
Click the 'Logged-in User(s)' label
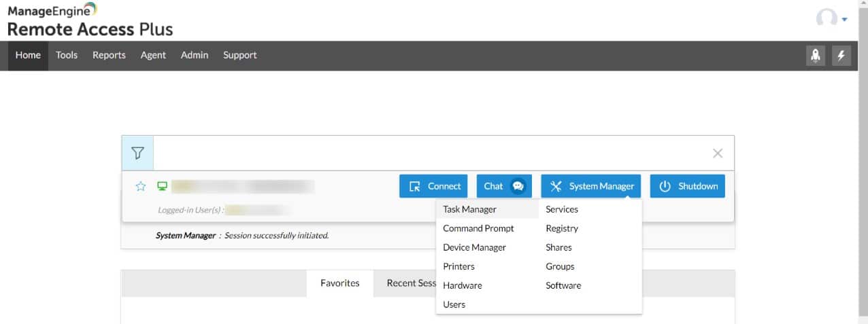(191, 210)
